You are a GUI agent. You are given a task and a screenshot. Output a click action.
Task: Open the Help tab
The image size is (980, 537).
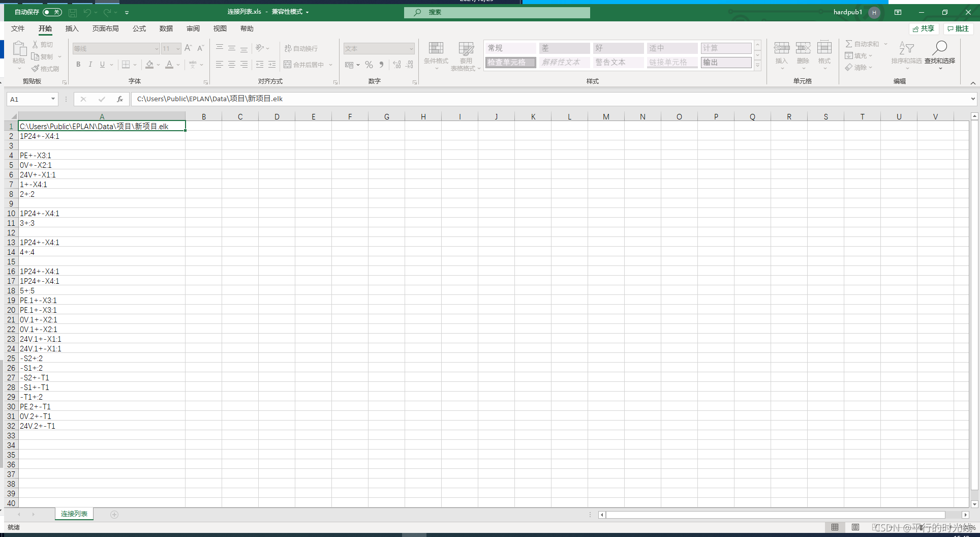(x=247, y=28)
